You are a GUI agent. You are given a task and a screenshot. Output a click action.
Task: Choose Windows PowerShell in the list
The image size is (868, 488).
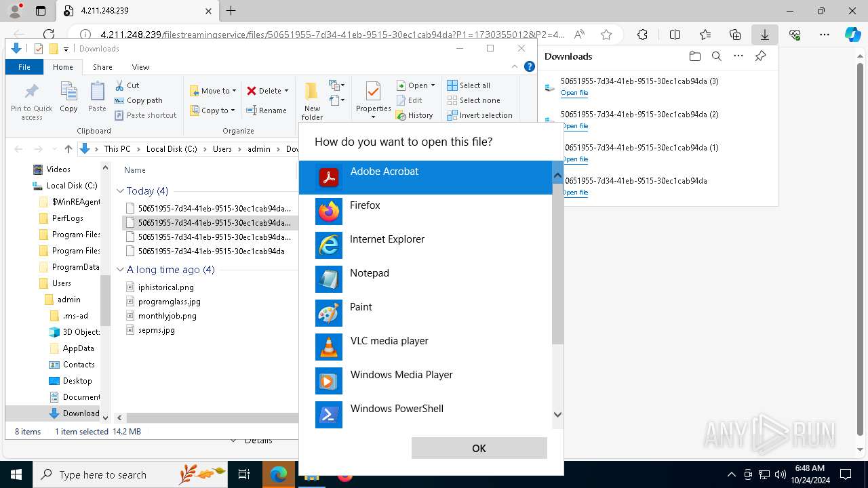coord(425,413)
